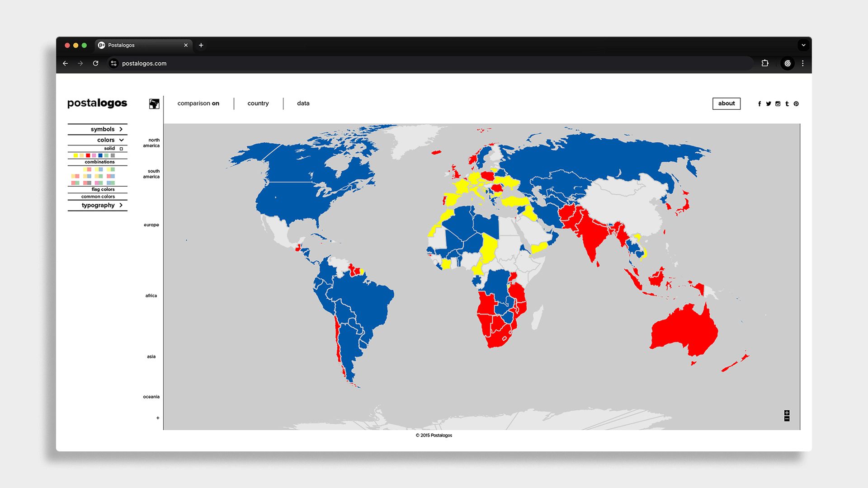Open the data menu item
Image resolution: width=868 pixels, height=488 pixels.
pos(303,103)
